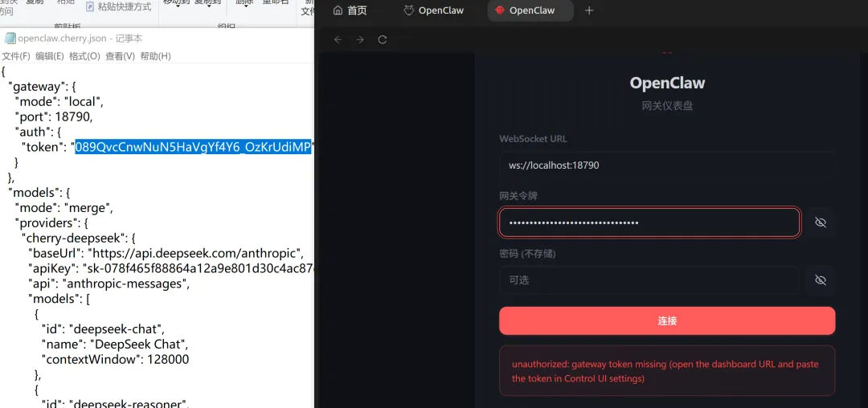The height and width of the screenshot is (408, 868).
Task: Click the "id": "deepseek-chat" line
Action: tap(103, 329)
